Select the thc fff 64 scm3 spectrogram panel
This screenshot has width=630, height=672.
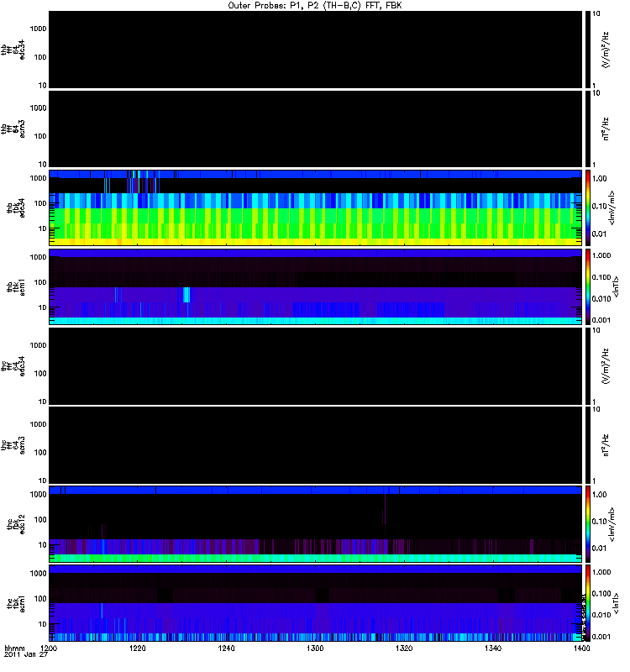[x=315, y=445]
